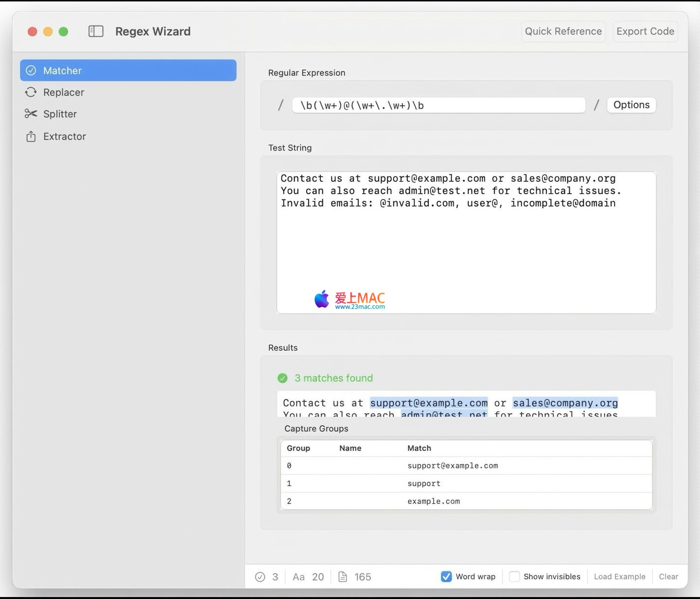Image resolution: width=700 pixels, height=599 pixels.
Task: Switch to the Extractor mode
Action: click(65, 137)
